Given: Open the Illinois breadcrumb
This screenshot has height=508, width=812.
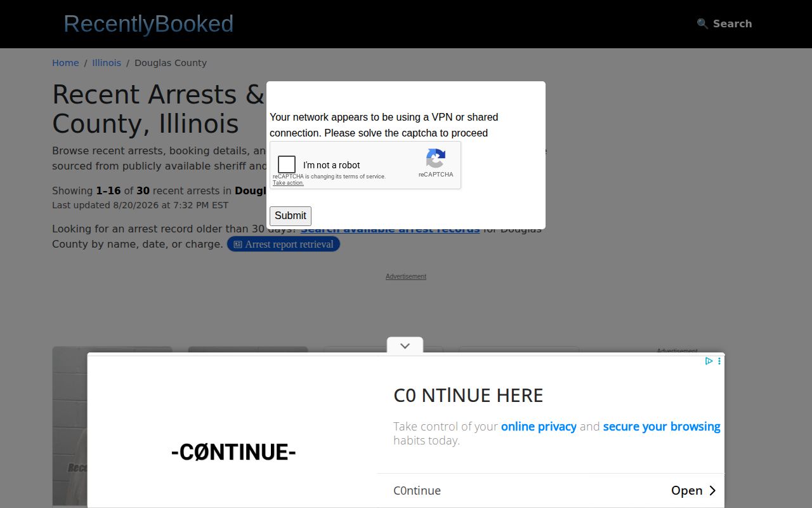Looking at the screenshot, I should (x=107, y=63).
